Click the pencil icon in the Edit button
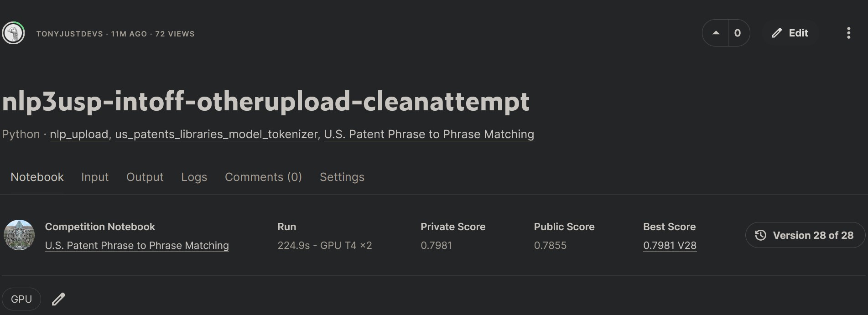 776,33
